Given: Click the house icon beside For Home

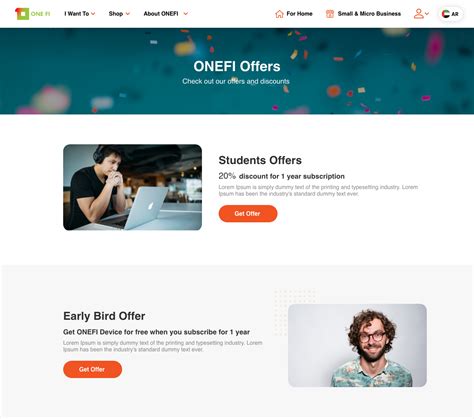Looking at the screenshot, I should (279, 14).
